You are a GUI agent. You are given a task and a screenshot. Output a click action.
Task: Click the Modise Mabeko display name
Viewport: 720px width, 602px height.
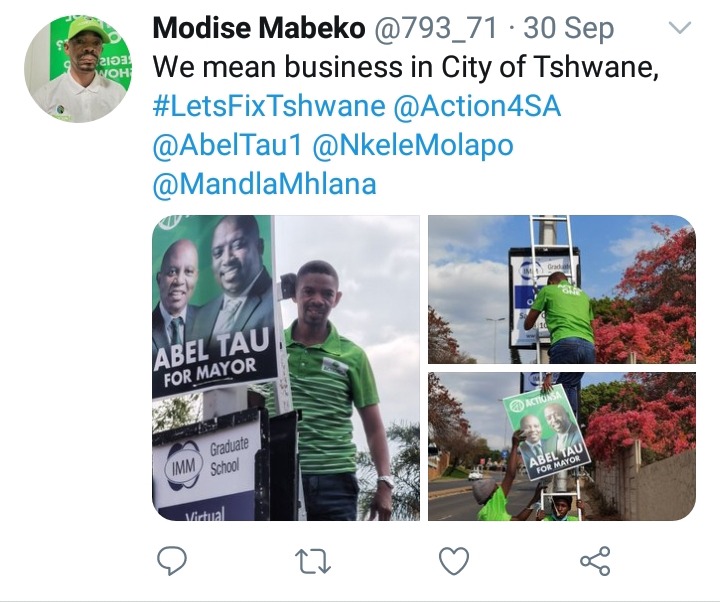259,28
